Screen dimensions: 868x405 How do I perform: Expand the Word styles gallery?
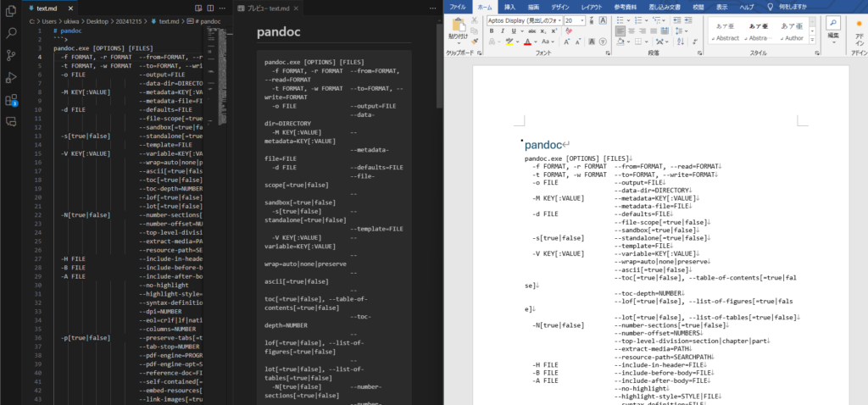click(x=811, y=41)
